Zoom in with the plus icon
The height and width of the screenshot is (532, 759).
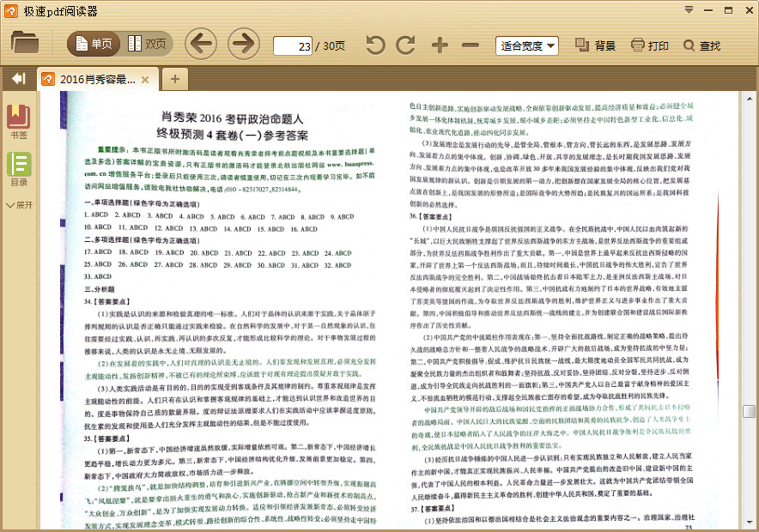click(x=440, y=45)
